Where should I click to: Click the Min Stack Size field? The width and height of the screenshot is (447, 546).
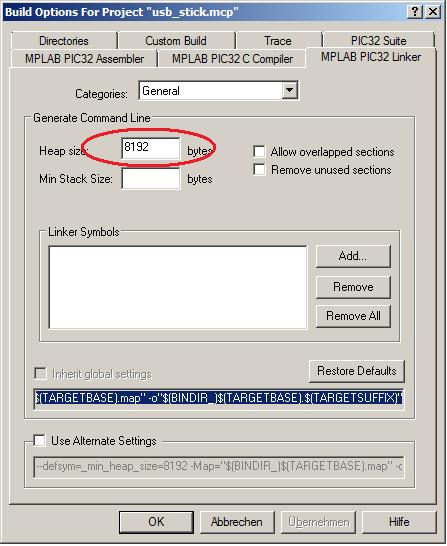point(151,179)
